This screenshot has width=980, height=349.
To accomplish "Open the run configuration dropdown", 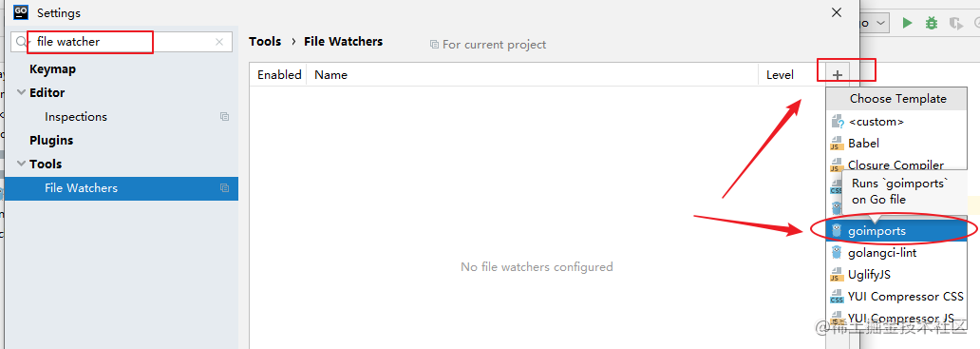I will 875,23.
